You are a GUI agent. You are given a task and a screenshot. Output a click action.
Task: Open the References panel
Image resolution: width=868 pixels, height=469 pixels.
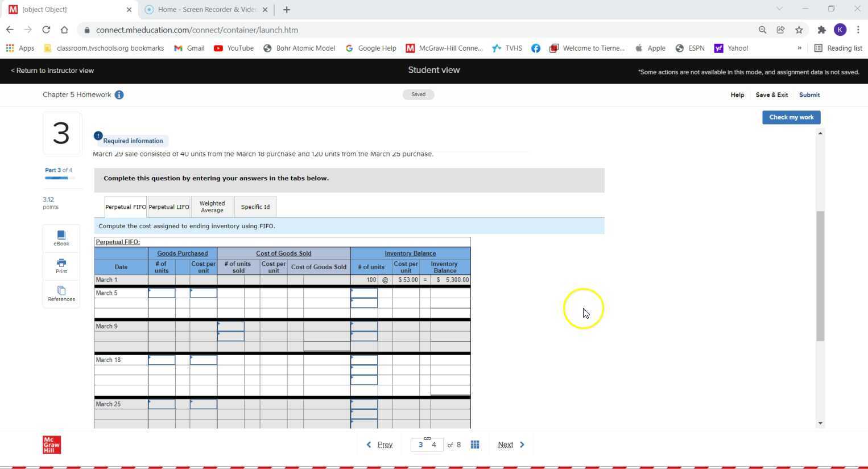point(61,294)
